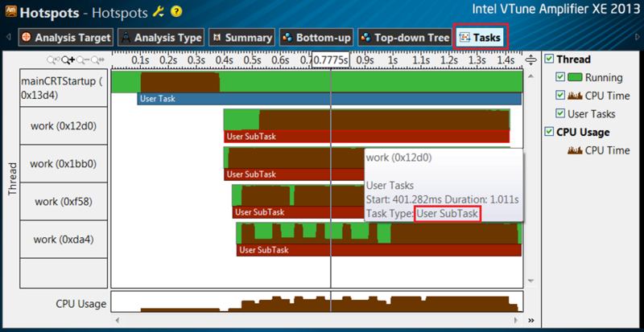This screenshot has height=332, width=644.
Task: Click the timeline vertical resize arrows icon
Action: click(530, 60)
